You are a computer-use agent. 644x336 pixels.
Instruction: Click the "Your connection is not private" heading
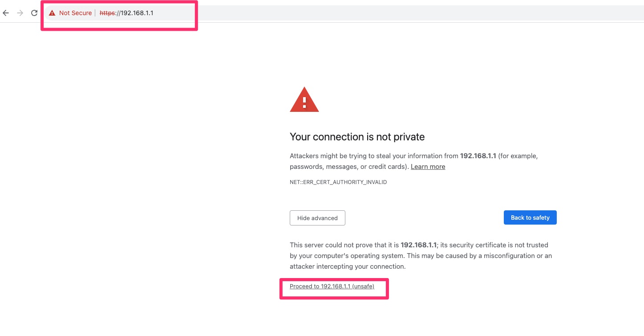pyautogui.click(x=357, y=137)
